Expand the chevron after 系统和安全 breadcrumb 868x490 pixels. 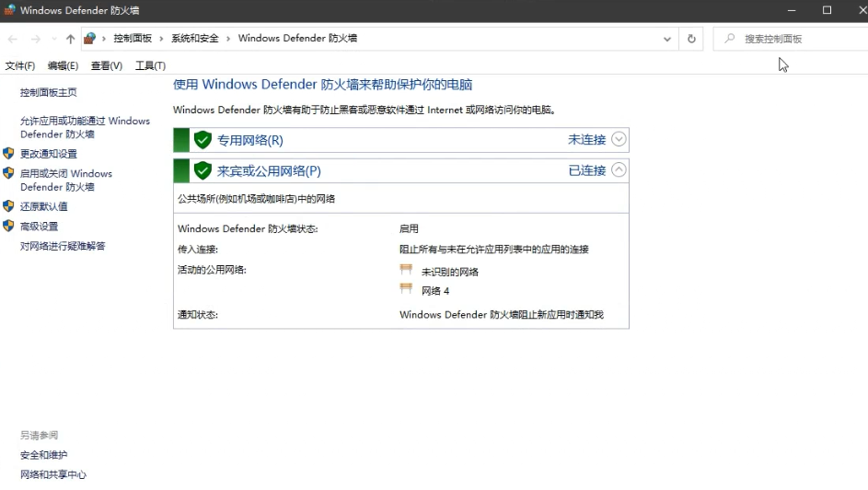point(228,39)
